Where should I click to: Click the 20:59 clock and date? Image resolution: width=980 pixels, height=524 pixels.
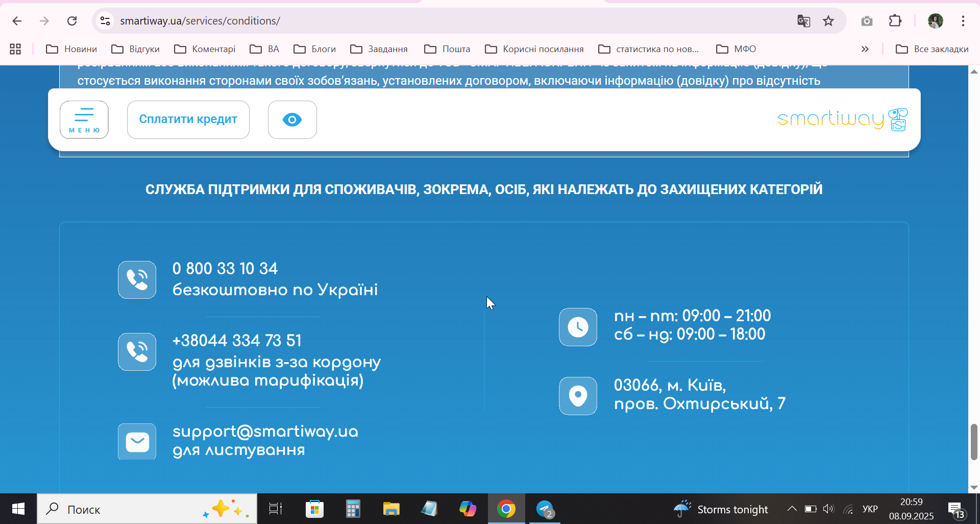pyautogui.click(x=912, y=509)
